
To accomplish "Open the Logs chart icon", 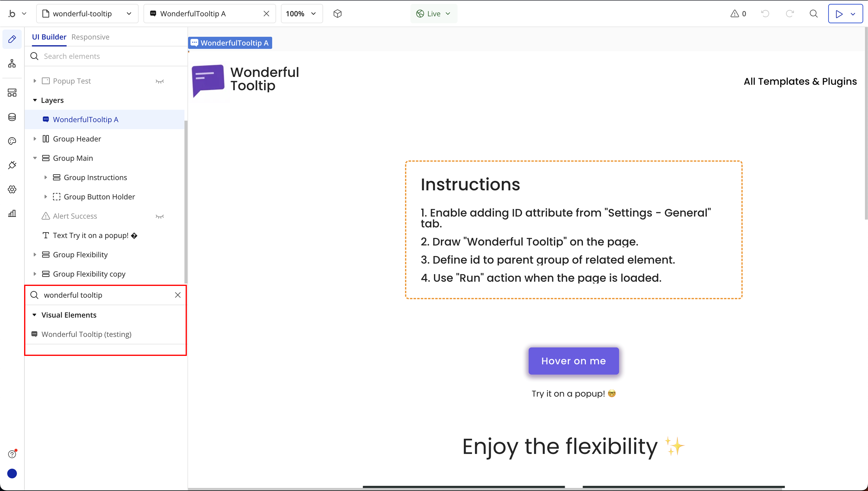I will click(x=12, y=213).
